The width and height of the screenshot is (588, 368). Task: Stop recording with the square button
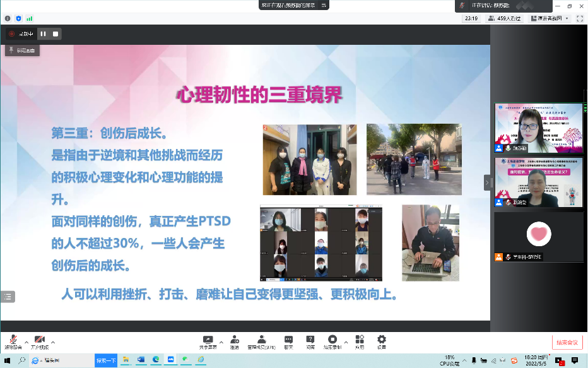(56, 33)
